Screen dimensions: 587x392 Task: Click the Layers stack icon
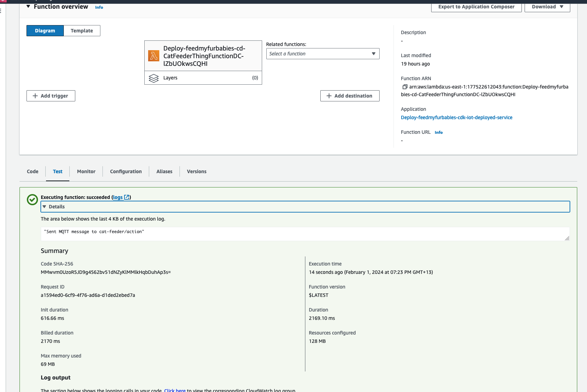pyautogui.click(x=154, y=78)
